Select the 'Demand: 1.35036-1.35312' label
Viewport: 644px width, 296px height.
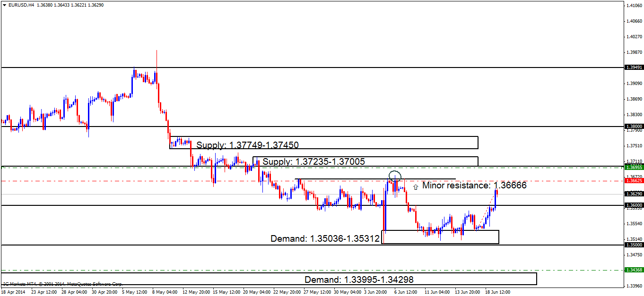tap(325, 238)
